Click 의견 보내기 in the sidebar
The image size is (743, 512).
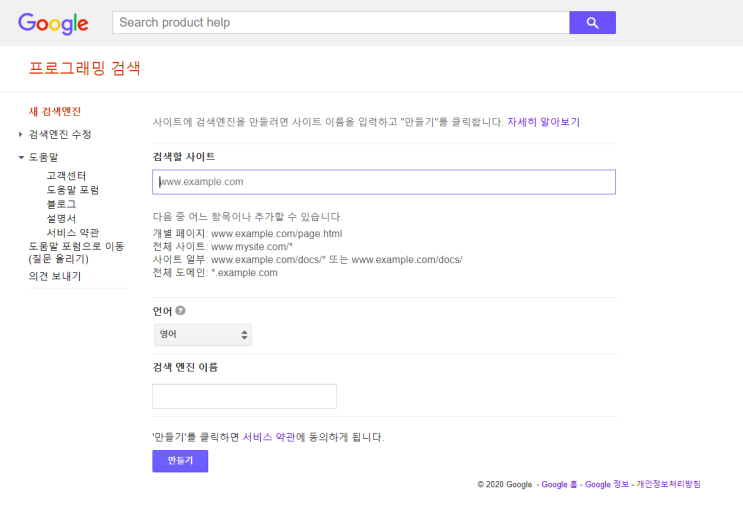tap(54, 276)
